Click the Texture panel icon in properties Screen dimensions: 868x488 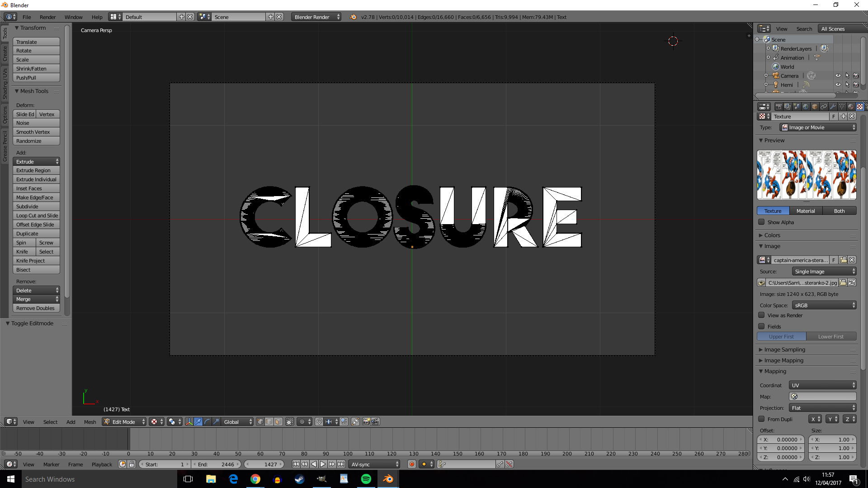point(860,107)
